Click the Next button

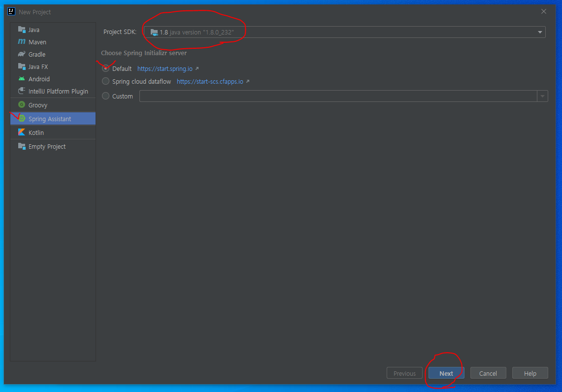[x=446, y=373]
